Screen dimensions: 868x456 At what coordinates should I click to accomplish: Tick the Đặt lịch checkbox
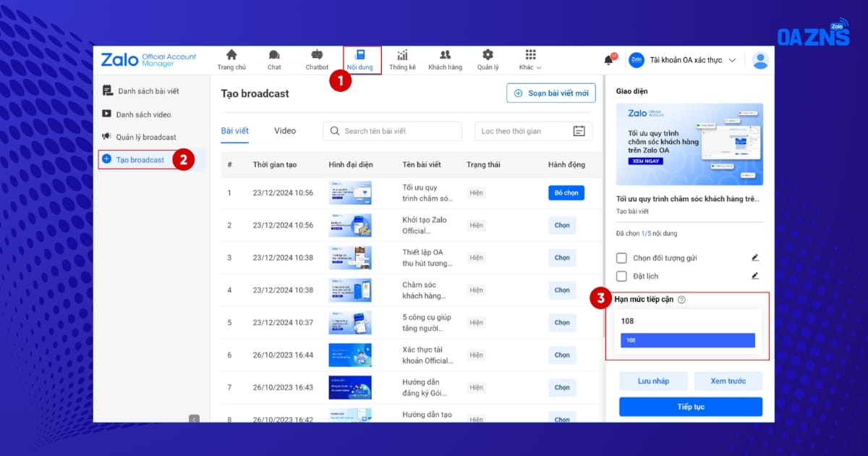[621, 276]
